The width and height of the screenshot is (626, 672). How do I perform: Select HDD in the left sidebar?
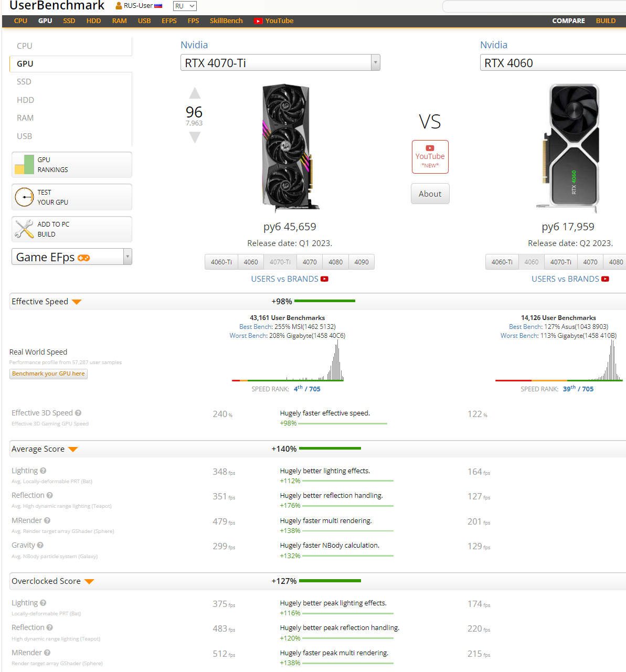coord(25,100)
